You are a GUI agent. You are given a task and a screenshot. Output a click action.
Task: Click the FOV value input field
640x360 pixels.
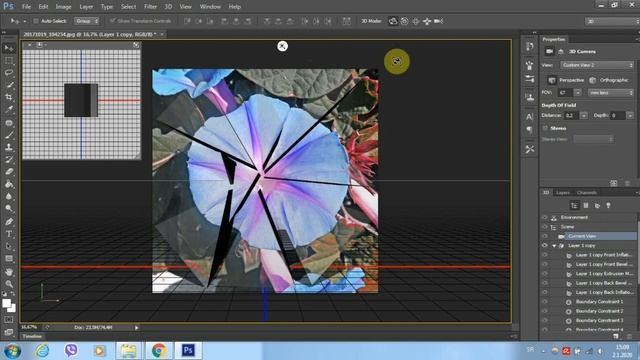point(566,93)
